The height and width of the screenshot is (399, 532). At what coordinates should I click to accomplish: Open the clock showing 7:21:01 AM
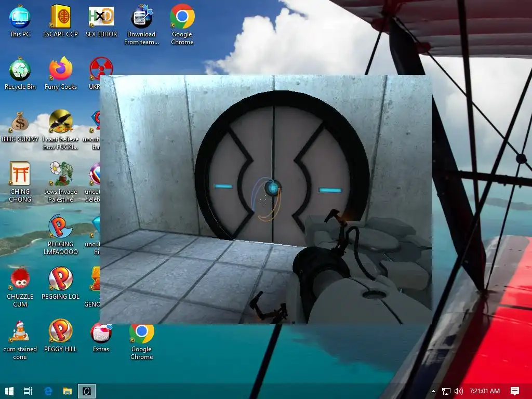485,391
